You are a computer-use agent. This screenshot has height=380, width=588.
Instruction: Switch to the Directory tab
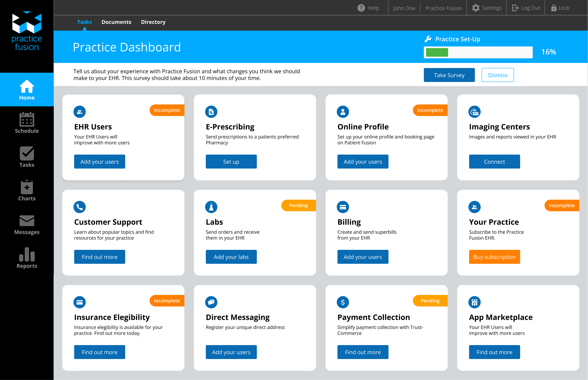153,22
